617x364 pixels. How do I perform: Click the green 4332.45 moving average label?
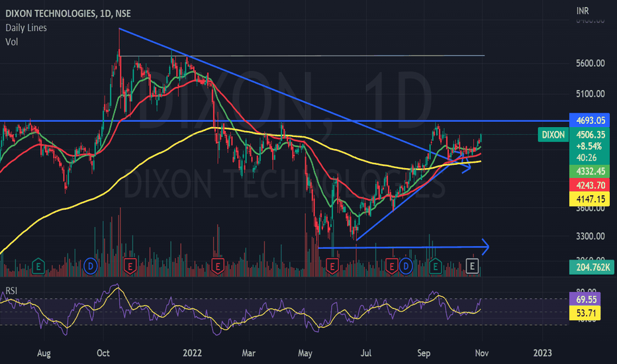(x=589, y=171)
